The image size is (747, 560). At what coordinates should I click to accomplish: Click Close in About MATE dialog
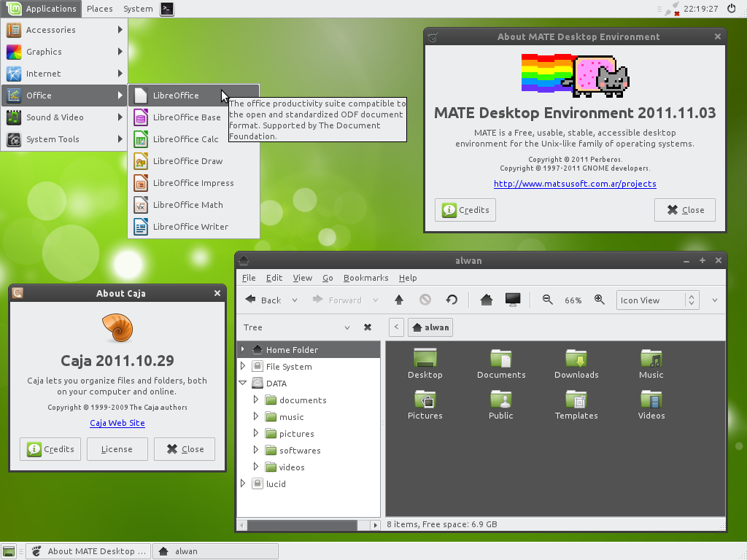(685, 210)
